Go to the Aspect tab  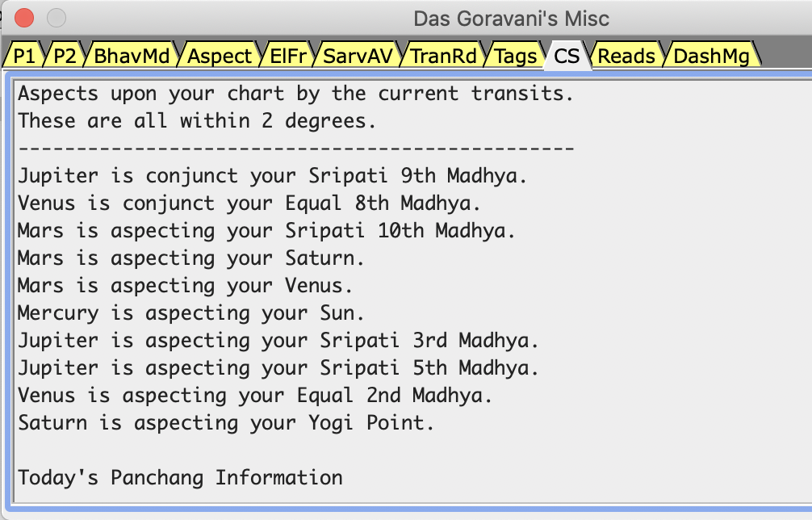click(x=220, y=56)
